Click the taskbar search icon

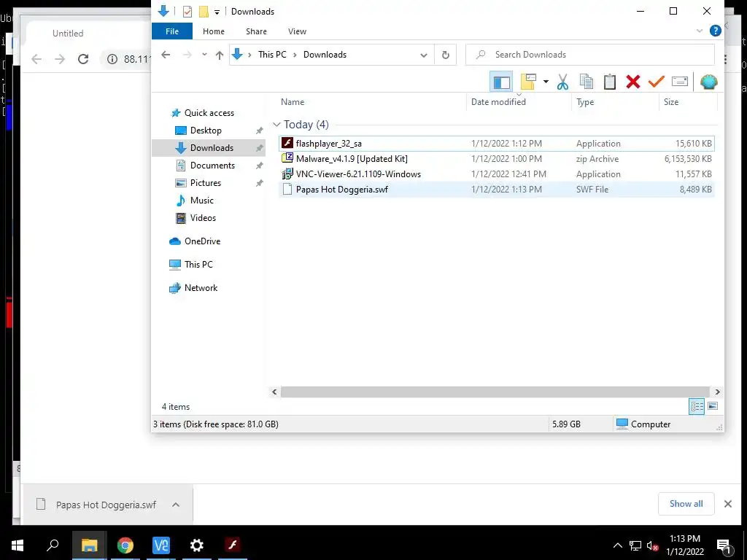click(53, 545)
